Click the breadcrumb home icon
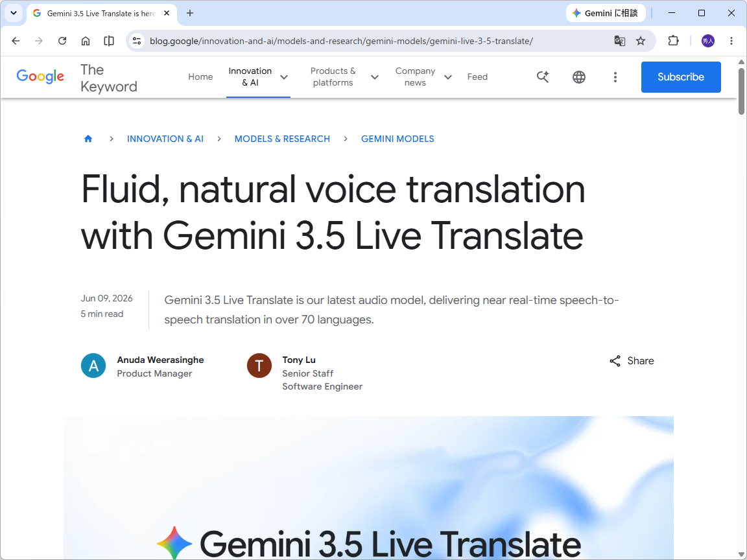Image resolution: width=747 pixels, height=560 pixels. [x=88, y=139]
